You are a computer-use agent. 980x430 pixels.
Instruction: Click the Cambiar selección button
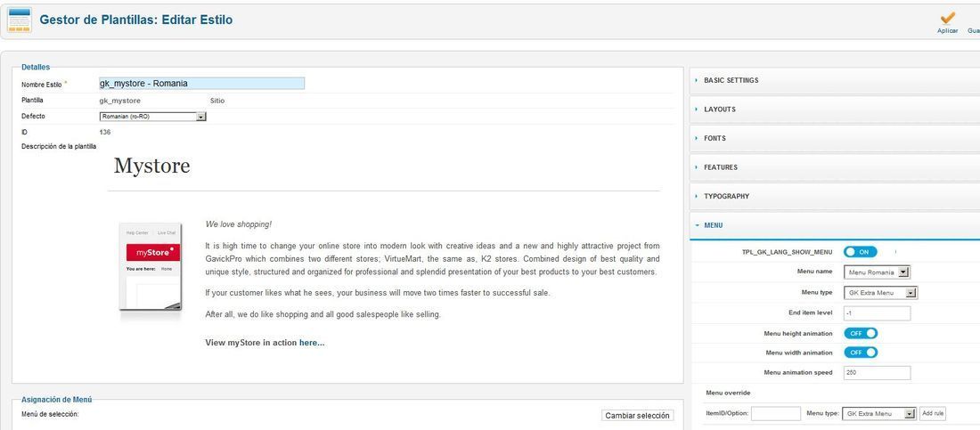[638, 416]
